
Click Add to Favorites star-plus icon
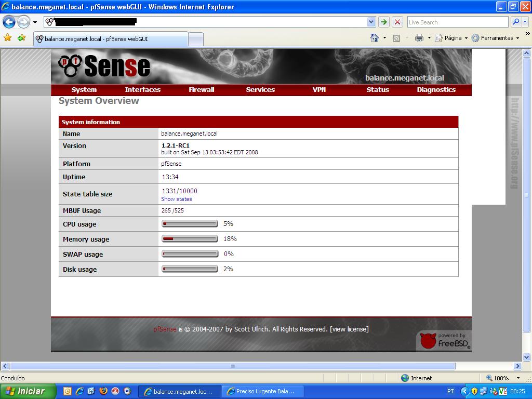click(21, 38)
